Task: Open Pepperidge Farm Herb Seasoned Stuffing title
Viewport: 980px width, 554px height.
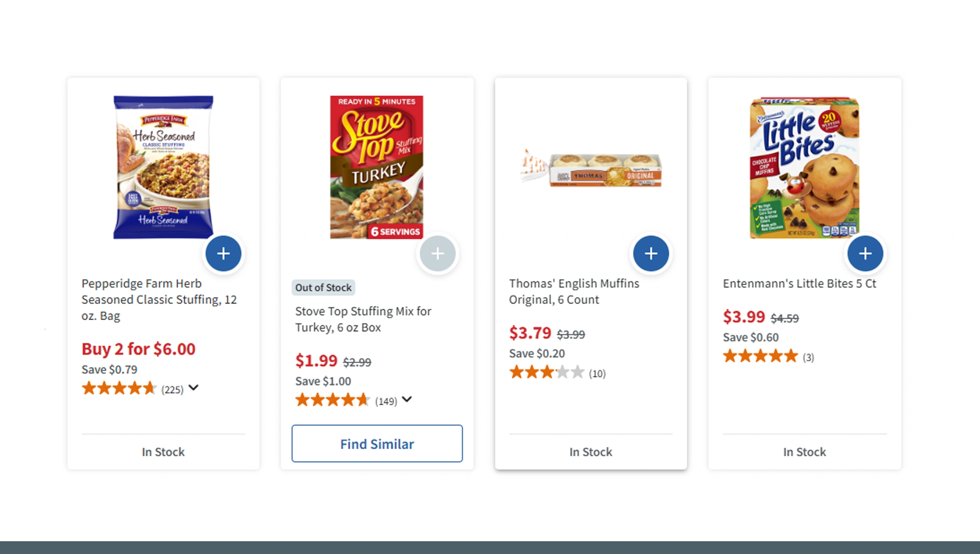Action: point(159,299)
